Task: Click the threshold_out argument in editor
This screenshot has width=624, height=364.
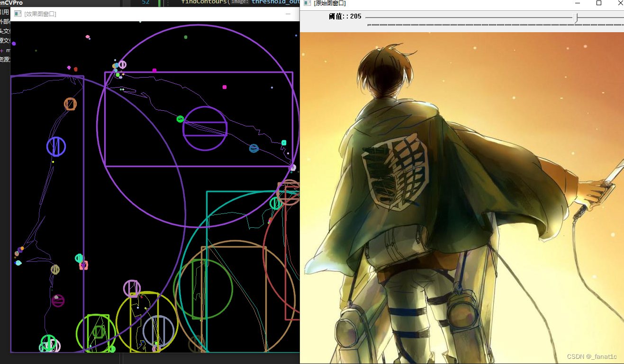Action: 275,2
